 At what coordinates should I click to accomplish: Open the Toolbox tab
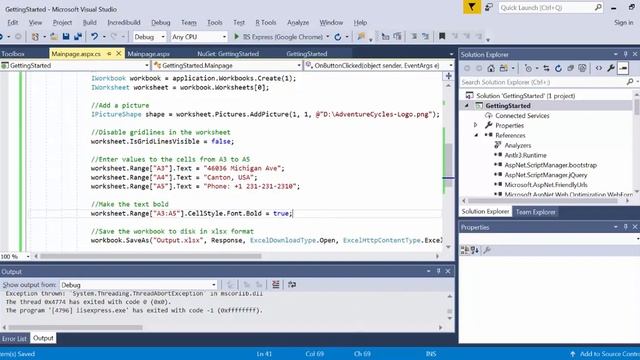[13, 53]
